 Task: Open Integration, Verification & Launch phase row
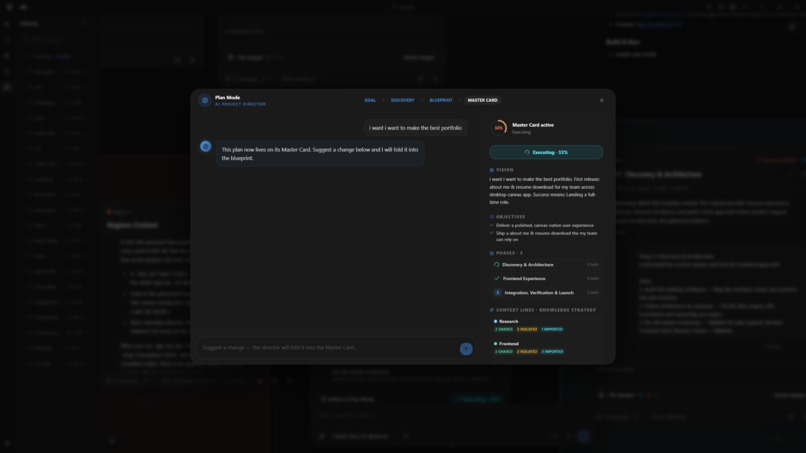coord(546,293)
